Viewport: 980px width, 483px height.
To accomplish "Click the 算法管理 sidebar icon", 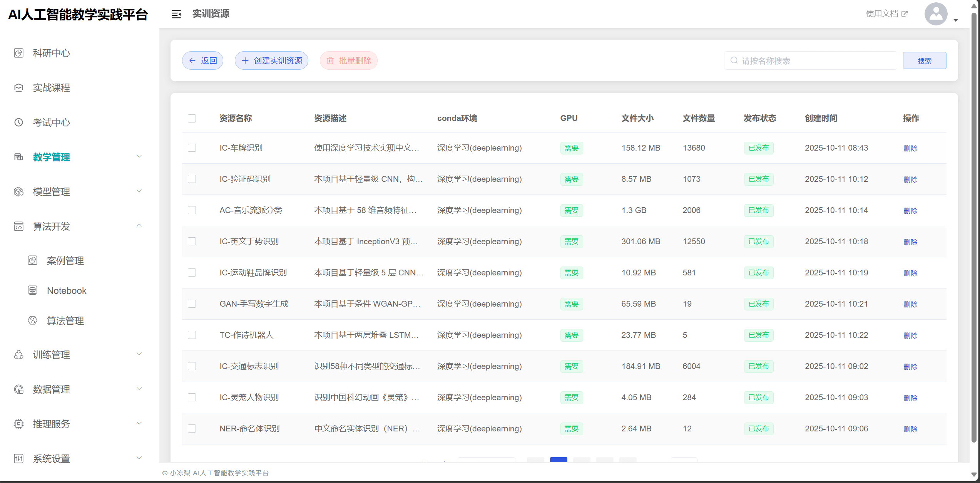I will tap(33, 320).
